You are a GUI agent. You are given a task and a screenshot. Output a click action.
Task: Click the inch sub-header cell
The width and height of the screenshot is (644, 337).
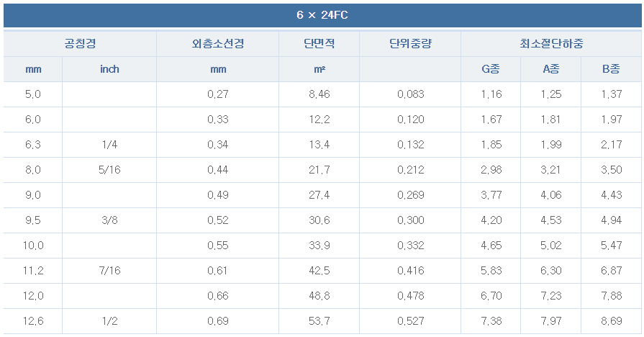pos(109,69)
